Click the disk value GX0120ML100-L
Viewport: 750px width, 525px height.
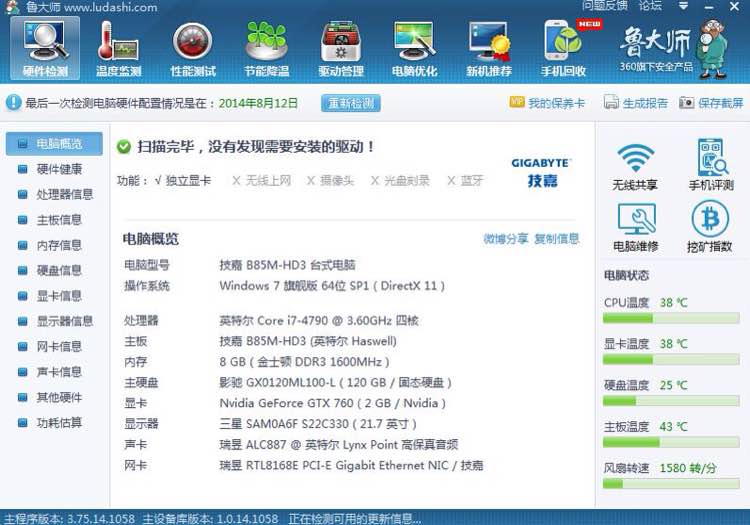(335, 383)
